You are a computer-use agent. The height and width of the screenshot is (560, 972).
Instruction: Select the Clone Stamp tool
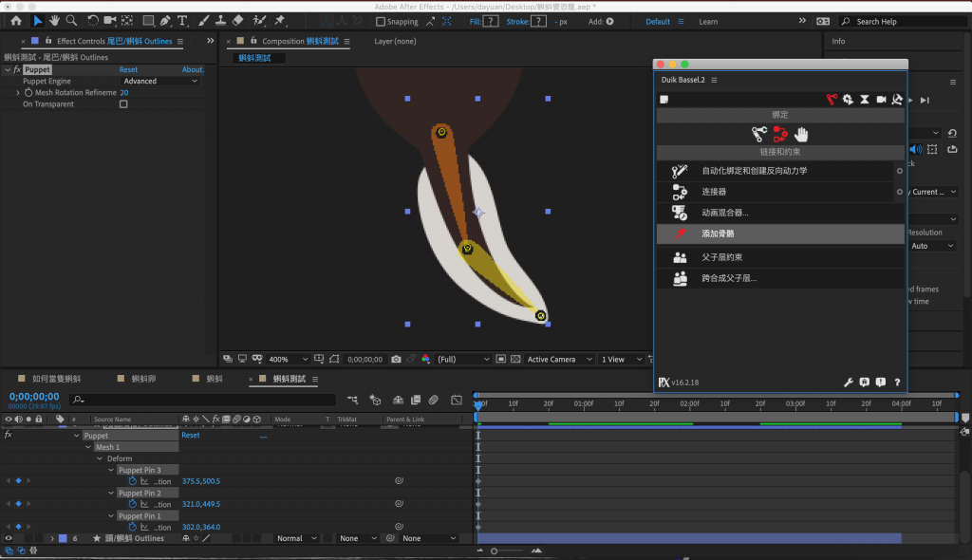pos(220,21)
